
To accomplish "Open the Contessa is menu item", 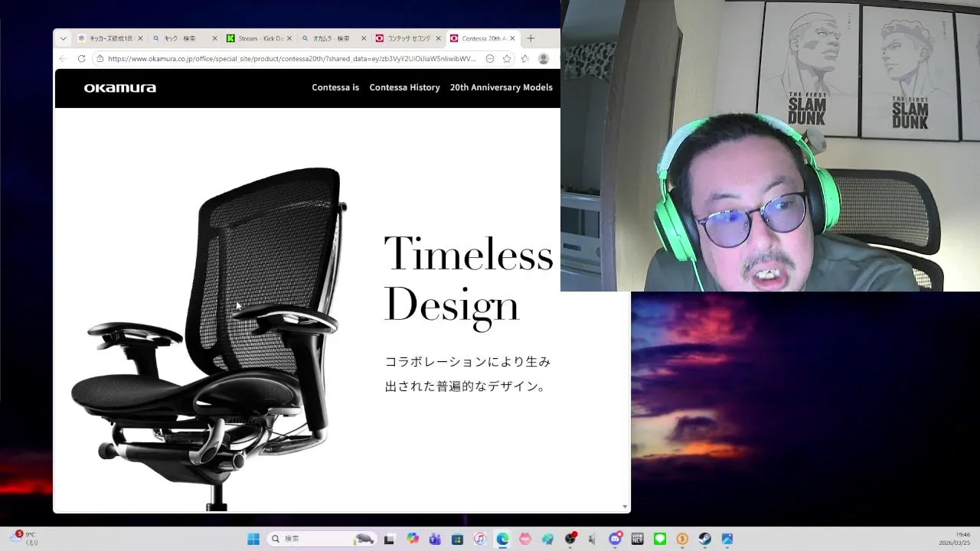I will click(x=335, y=87).
